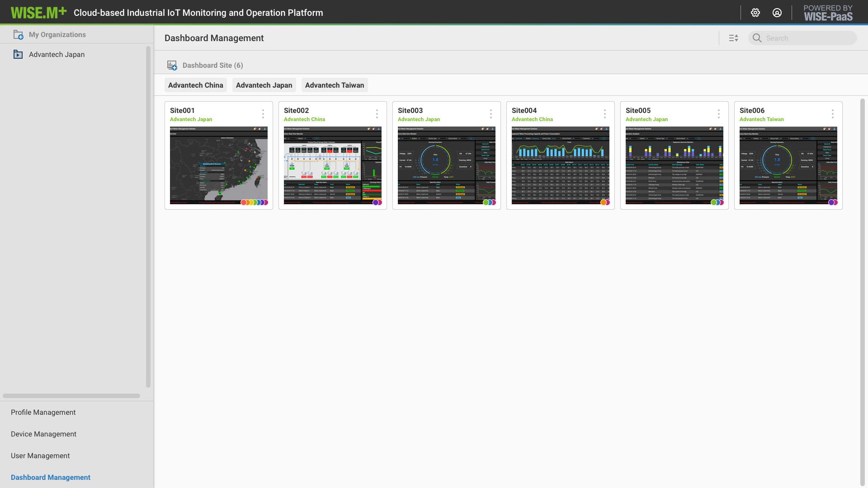868x488 pixels.
Task: Click the add Dashboard Site icon
Action: pyautogui.click(x=172, y=66)
